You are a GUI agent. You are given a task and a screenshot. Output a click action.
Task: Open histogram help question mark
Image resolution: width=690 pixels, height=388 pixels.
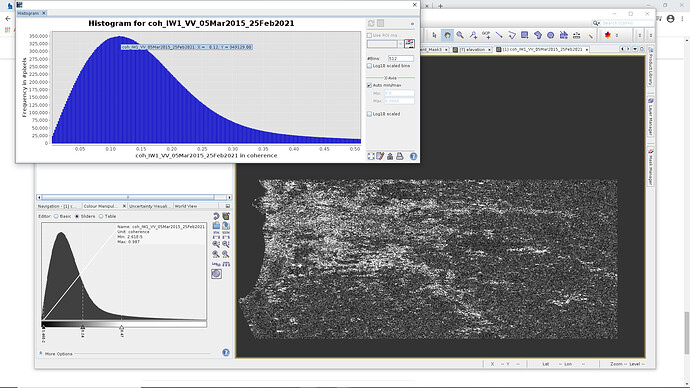pos(413,156)
